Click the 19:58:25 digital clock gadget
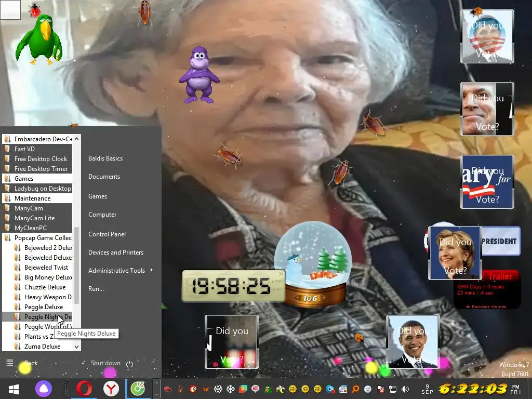 click(234, 286)
